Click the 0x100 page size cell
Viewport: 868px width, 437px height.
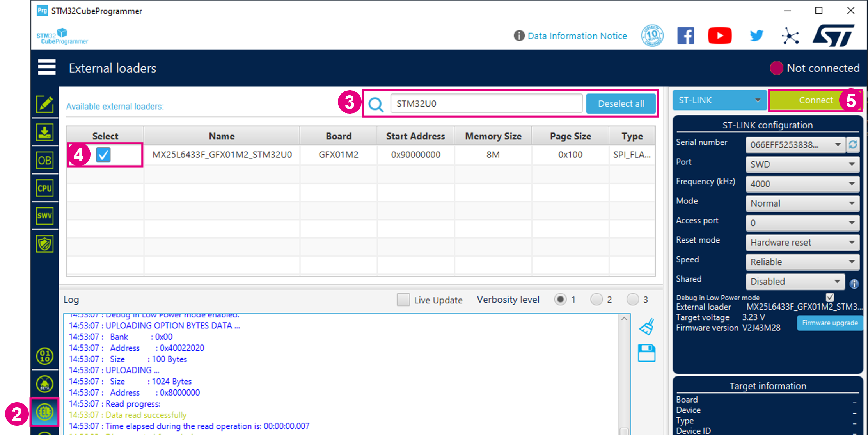point(570,155)
